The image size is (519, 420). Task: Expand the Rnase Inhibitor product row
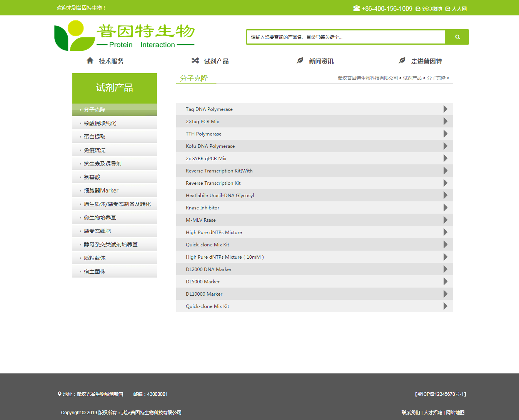pyautogui.click(x=445, y=207)
